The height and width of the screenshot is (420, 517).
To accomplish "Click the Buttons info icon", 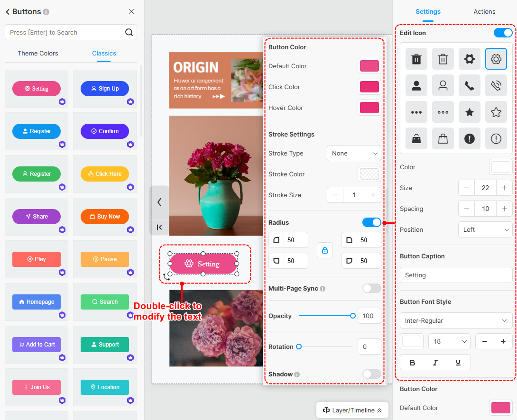I will tap(46, 12).
